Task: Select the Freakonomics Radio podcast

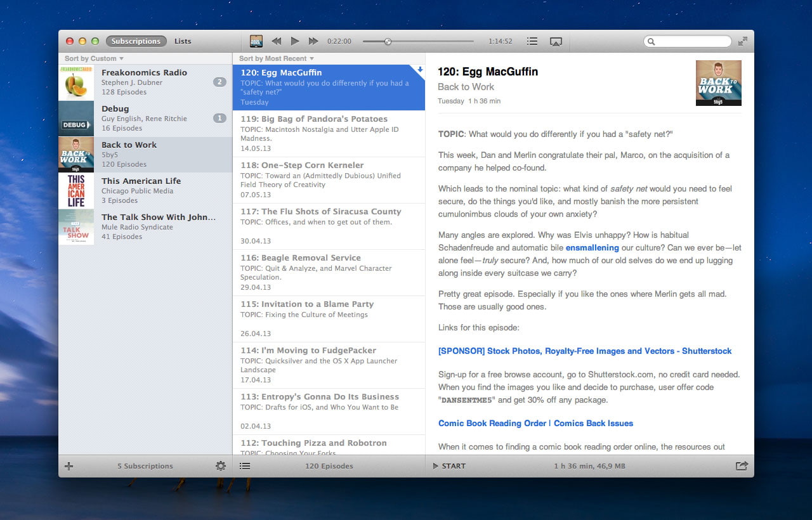Action: pyautogui.click(x=145, y=82)
